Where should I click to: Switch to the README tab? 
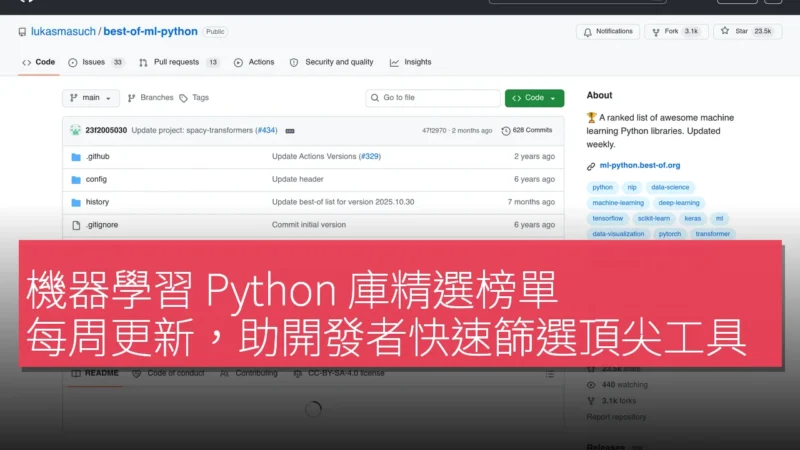95,373
